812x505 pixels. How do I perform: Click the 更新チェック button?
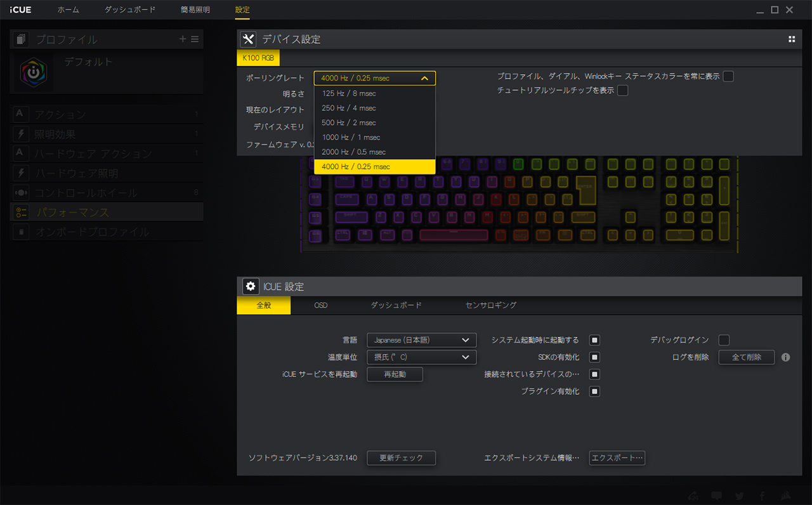401,458
